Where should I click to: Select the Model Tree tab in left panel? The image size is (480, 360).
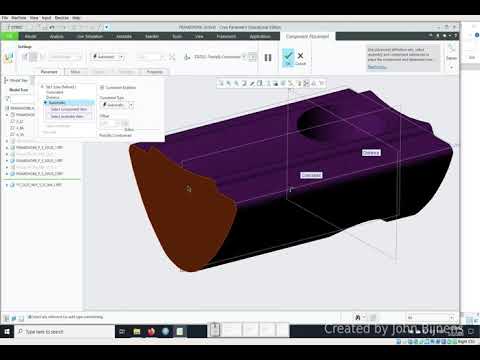(x=17, y=80)
